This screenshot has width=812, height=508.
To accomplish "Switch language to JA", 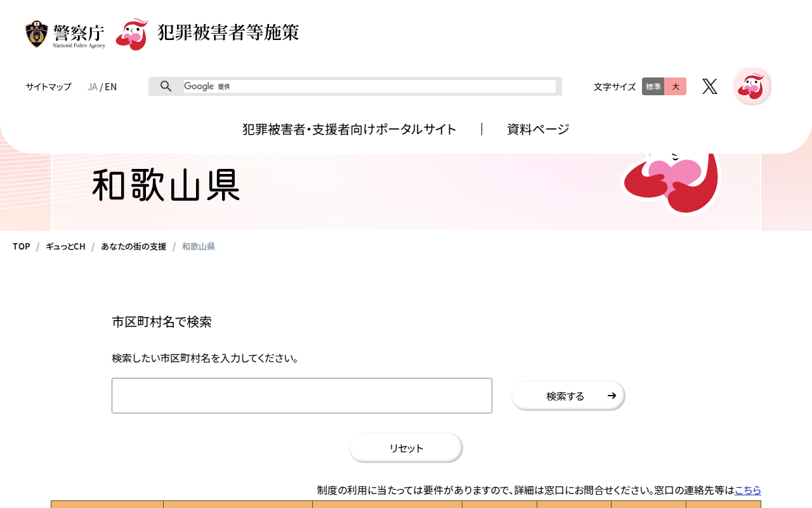I will pos(93,87).
